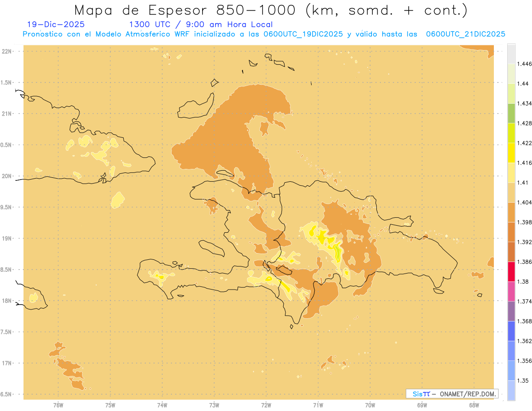Click the time label "1300 UTC / 9:00 am Hora Local"
The height and width of the screenshot is (411, 532).
(x=200, y=24)
